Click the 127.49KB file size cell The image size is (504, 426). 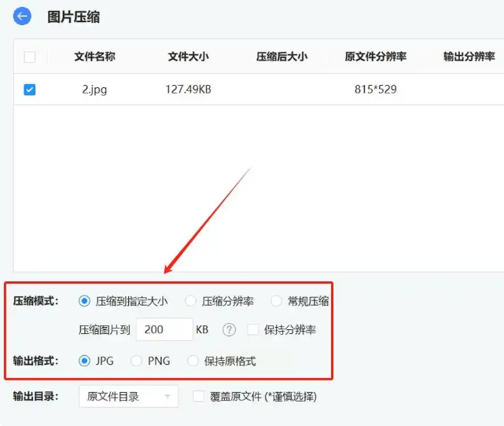[x=189, y=90]
